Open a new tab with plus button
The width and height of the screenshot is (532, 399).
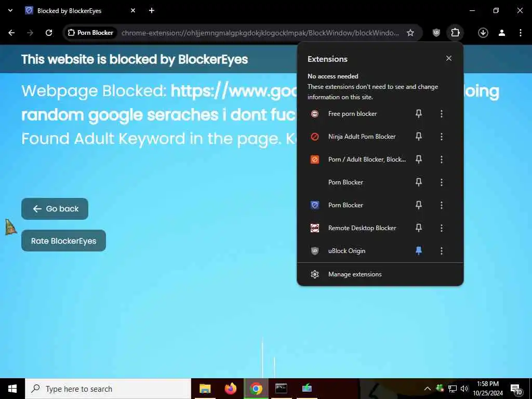click(x=152, y=10)
